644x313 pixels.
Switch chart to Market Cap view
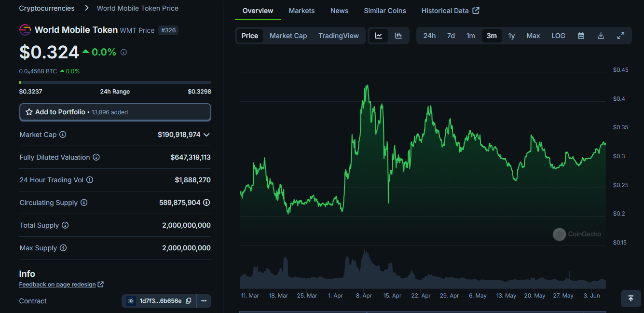[x=288, y=35]
